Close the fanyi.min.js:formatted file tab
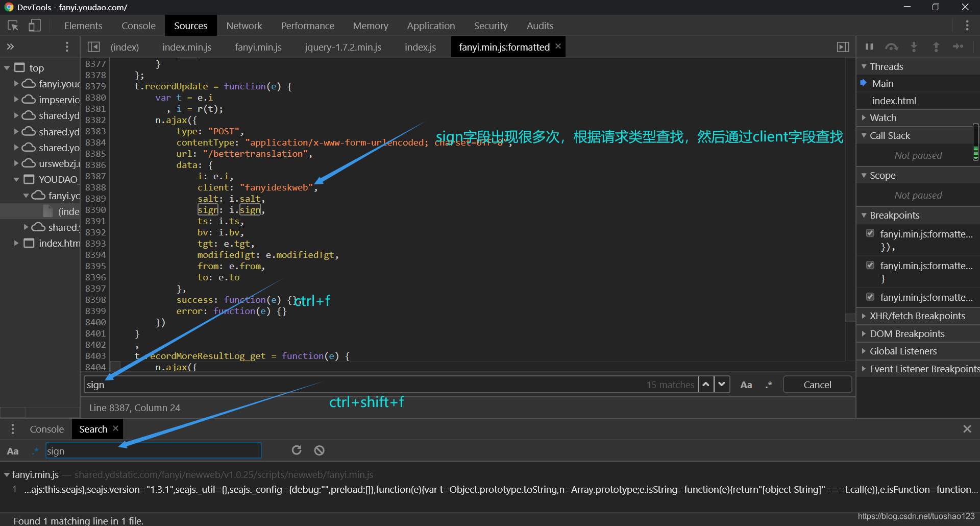Viewport: 980px width, 526px height. coord(558,46)
